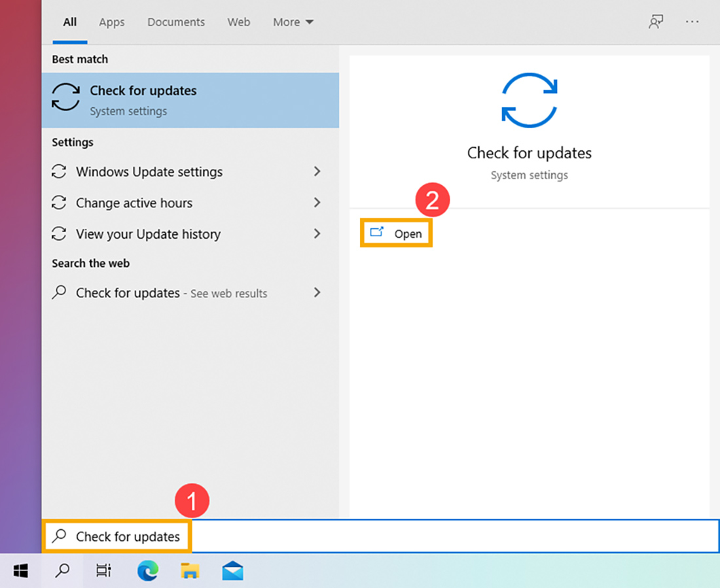Expand Windows Update settings result chevron

(x=317, y=171)
